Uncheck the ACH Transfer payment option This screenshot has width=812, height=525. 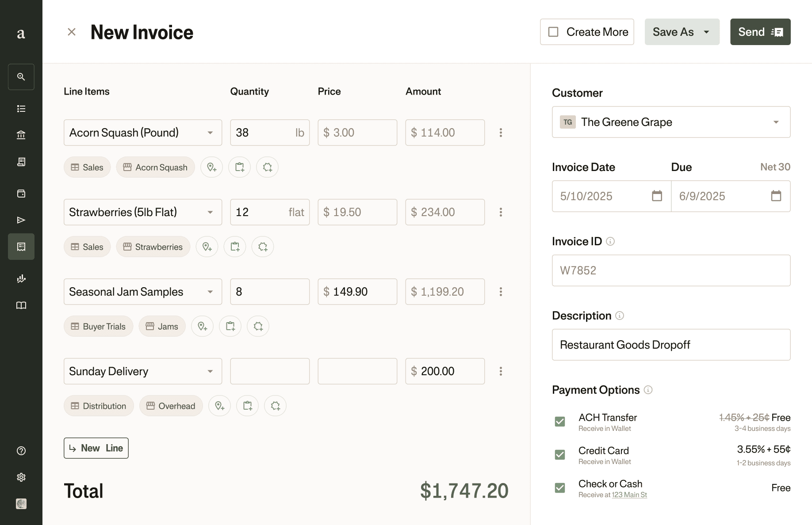tap(559, 422)
